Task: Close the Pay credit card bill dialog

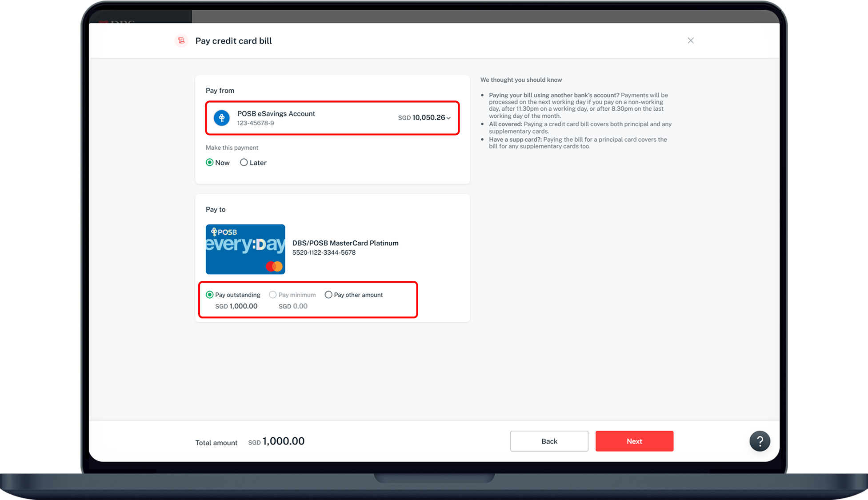Action: coord(690,40)
